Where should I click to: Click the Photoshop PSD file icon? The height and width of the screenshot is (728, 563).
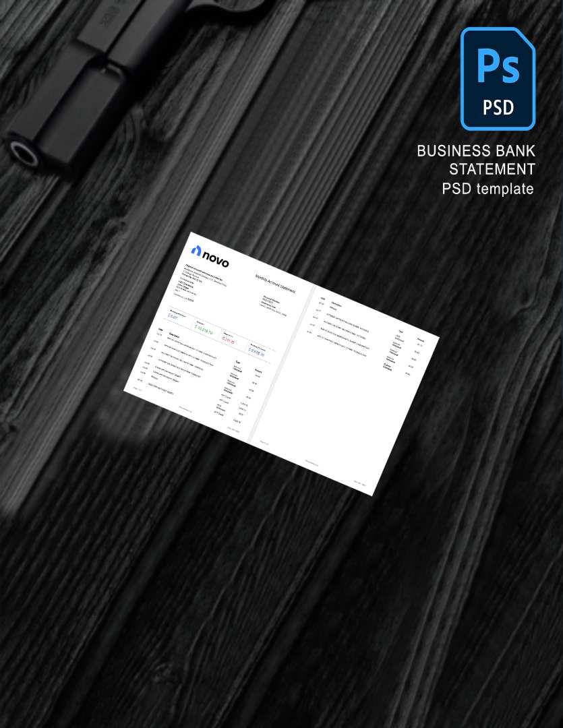pyautogui.click(x=498, y=78)
